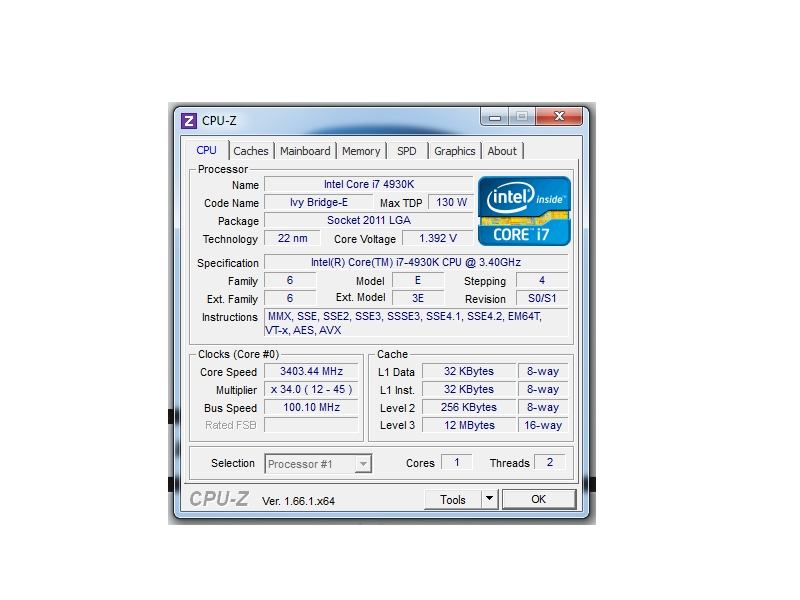Viewport: 800px width, 600px height.
Task: Click the Ivy Bridge-E code name value
Action: [319, 202]
